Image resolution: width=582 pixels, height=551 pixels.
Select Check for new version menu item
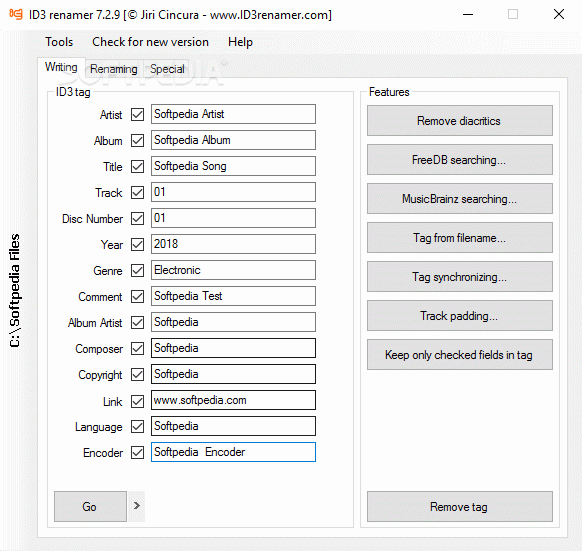click(x=150, y=42)
